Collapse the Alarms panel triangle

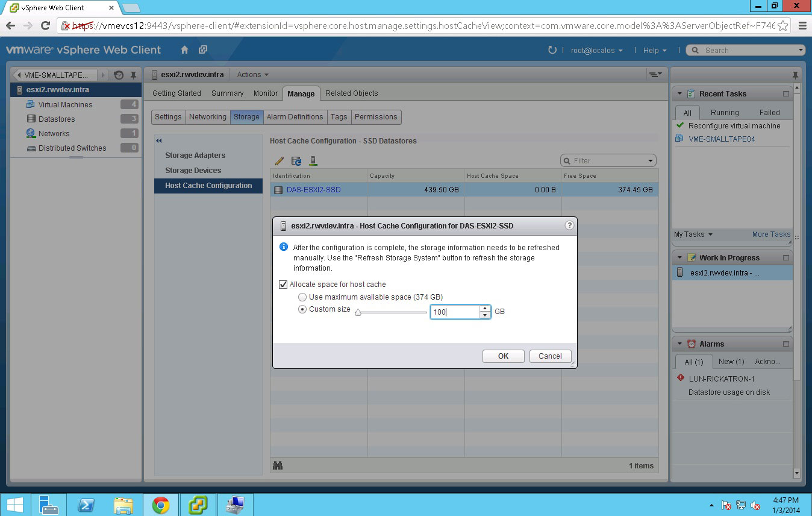click(x=679, y=344)
